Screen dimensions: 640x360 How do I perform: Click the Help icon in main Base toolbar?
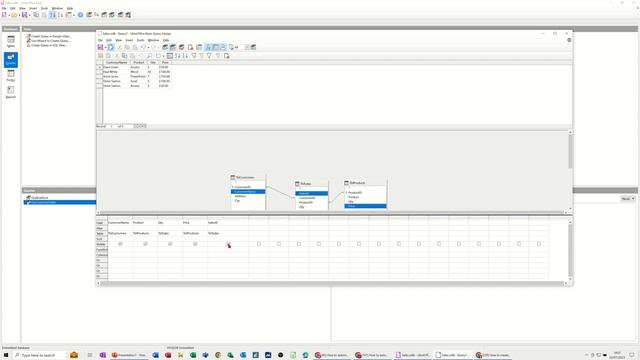coord(80,15)
